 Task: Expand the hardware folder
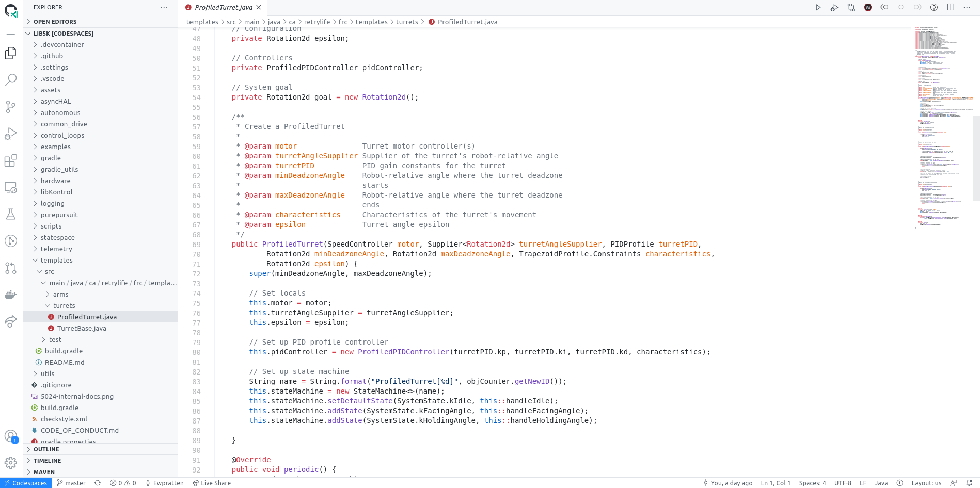55,181
